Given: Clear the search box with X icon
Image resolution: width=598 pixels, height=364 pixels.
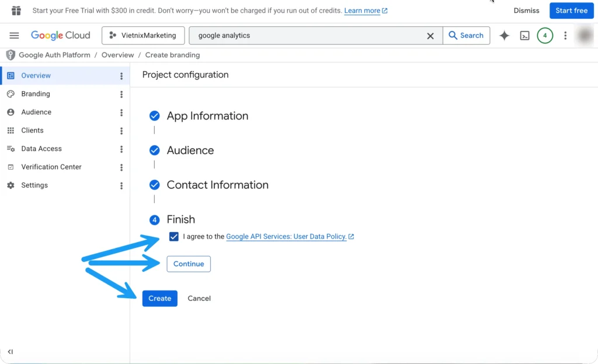Looking at the screenshot, I should [x=430, y=36].
